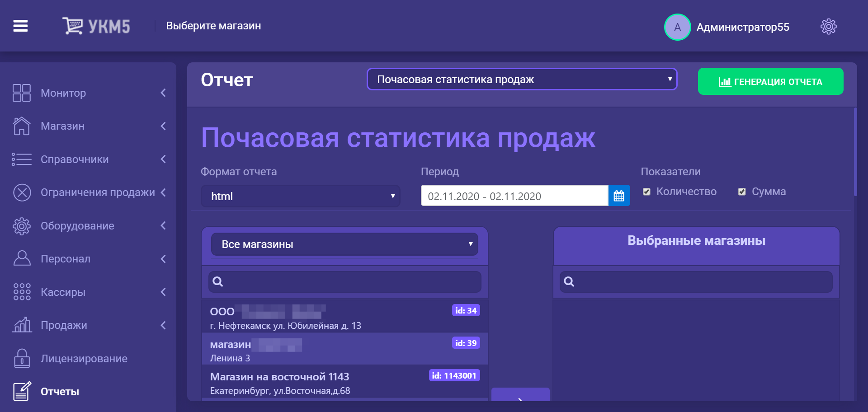Open the hamburger menu

[20, 26]
